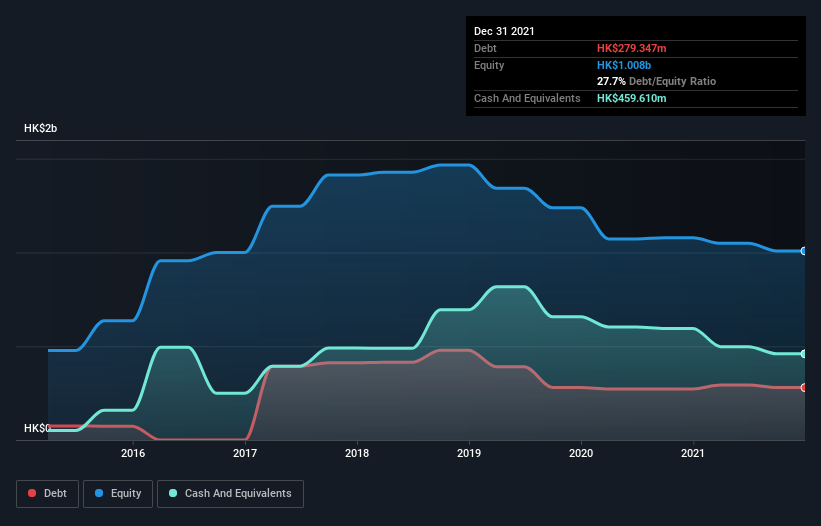Click the 2017 x-axis label
Image resolution: width=821 pixels, height=526 pixels.
[245, 453]
